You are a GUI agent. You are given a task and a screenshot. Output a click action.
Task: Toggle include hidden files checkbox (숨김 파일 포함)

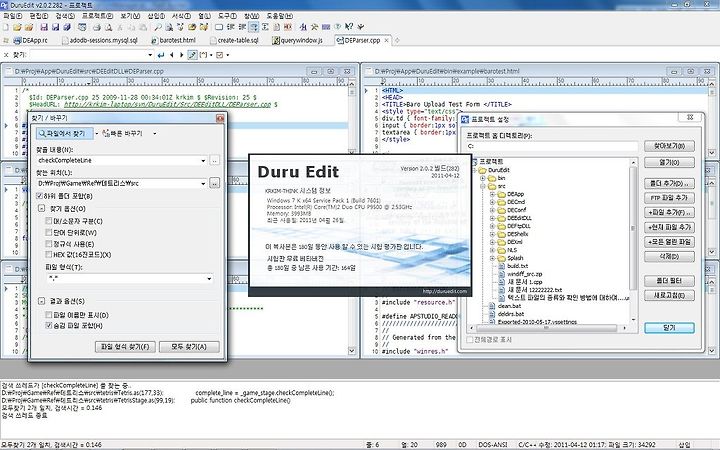click(48, 326)
